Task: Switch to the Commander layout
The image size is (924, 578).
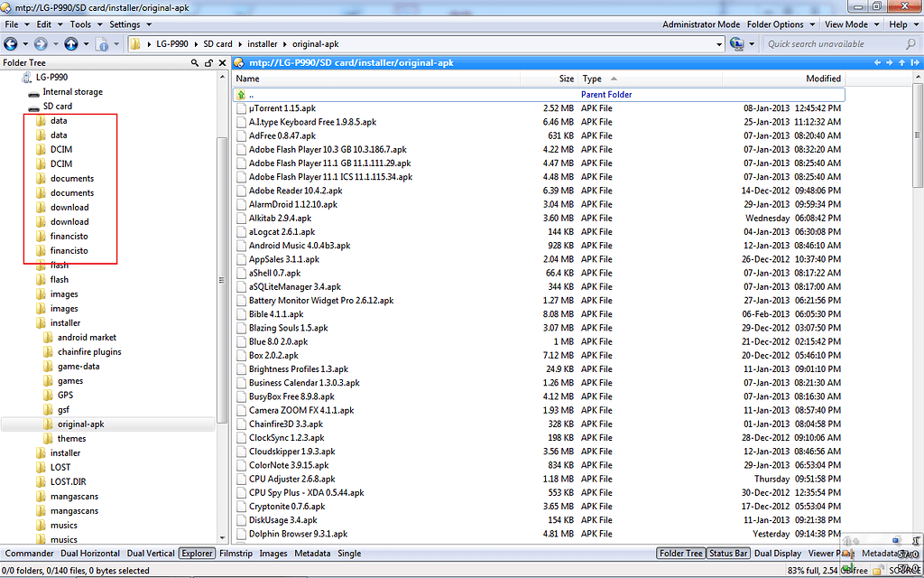Action: click(x=29, y=554)
